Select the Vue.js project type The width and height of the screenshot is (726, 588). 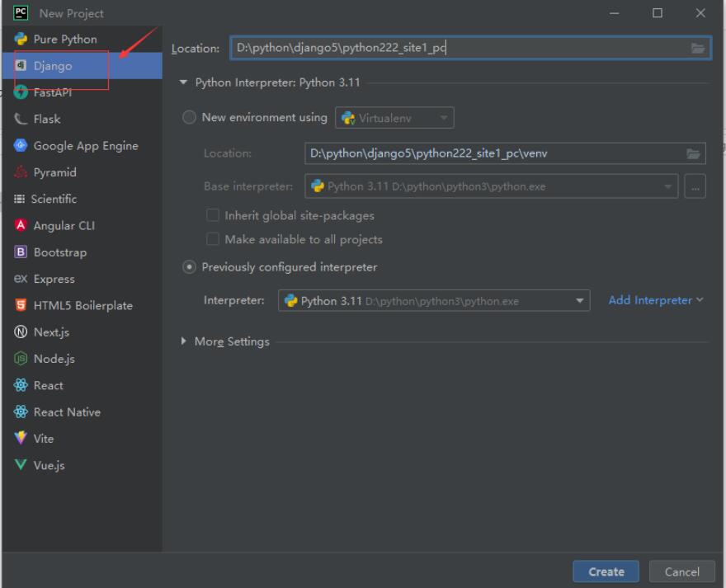pyautogui.click(x=49, y=465)
